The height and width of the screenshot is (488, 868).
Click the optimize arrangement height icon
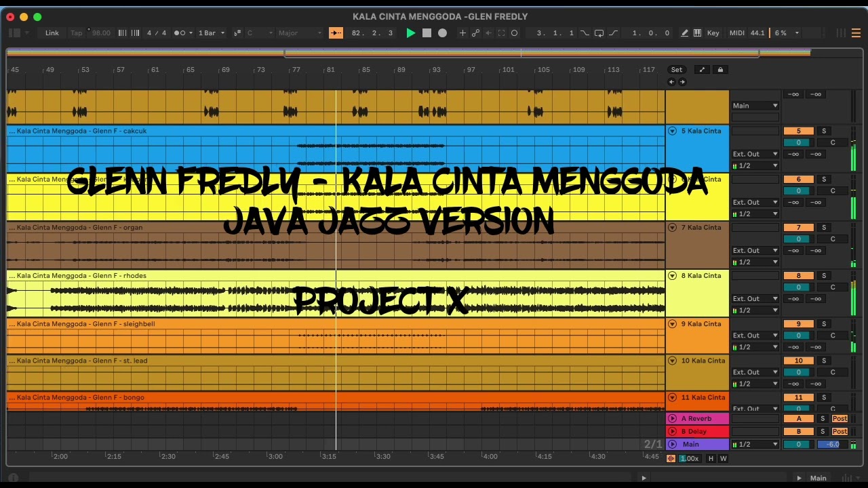[702, 70]
